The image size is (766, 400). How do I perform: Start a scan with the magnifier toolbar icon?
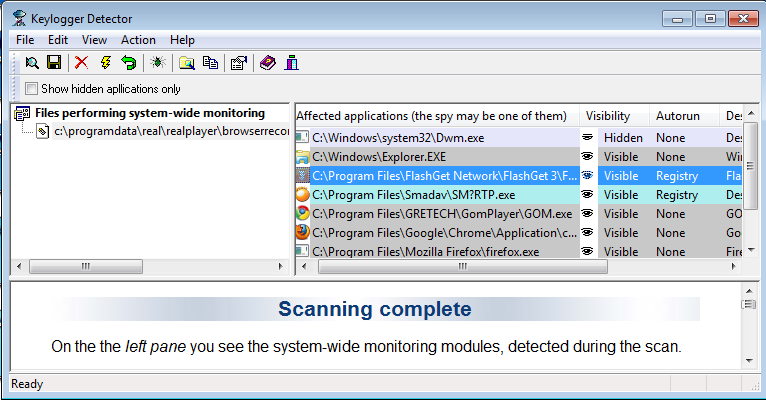tap(32, 63)
